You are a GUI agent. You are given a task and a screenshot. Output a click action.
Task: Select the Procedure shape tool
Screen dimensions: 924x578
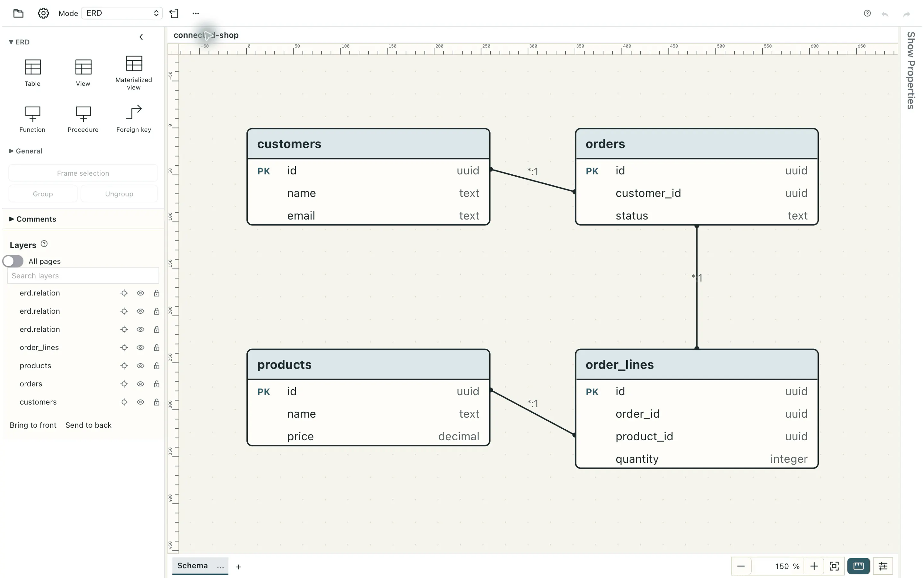click(83, 119)
